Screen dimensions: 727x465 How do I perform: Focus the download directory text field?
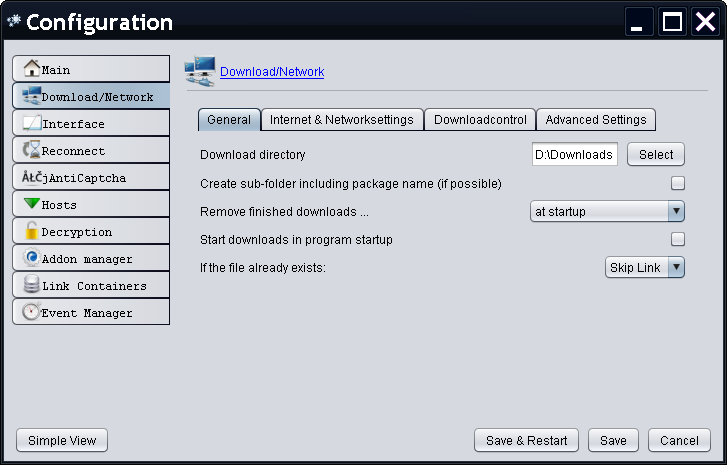[x=574, y=155]
